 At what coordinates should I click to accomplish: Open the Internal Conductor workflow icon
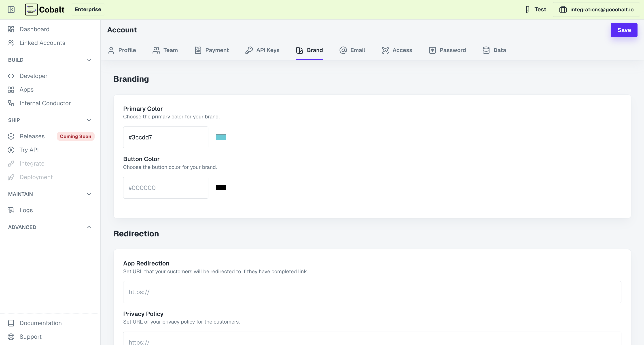click(11, 103)
